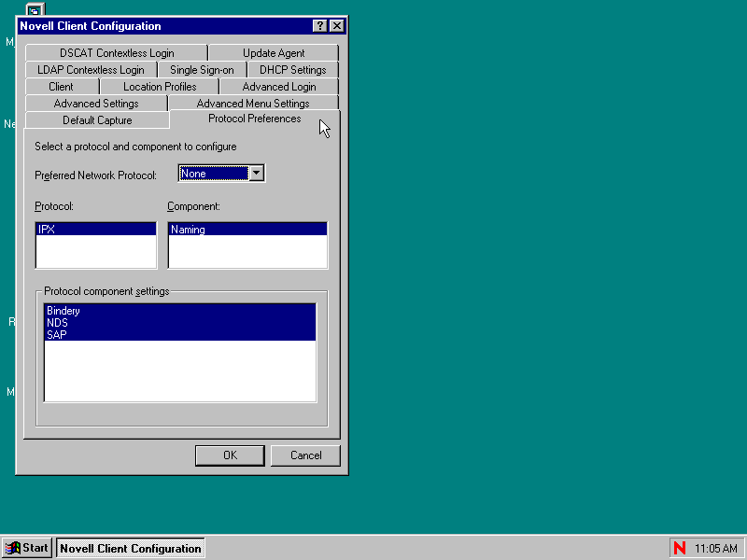Select IPX in the Protocol list
Image resolution: width=747 pixels, height=560 pixels.
[x=96, y=229]
